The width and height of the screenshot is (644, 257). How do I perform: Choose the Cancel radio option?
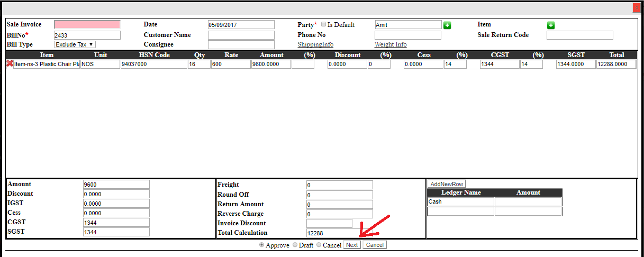pyautogui.click(x=319, y=245)
